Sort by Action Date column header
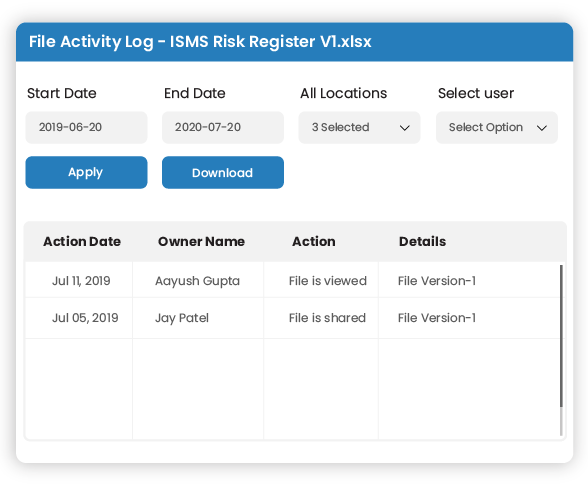 (x=82, y=241)
